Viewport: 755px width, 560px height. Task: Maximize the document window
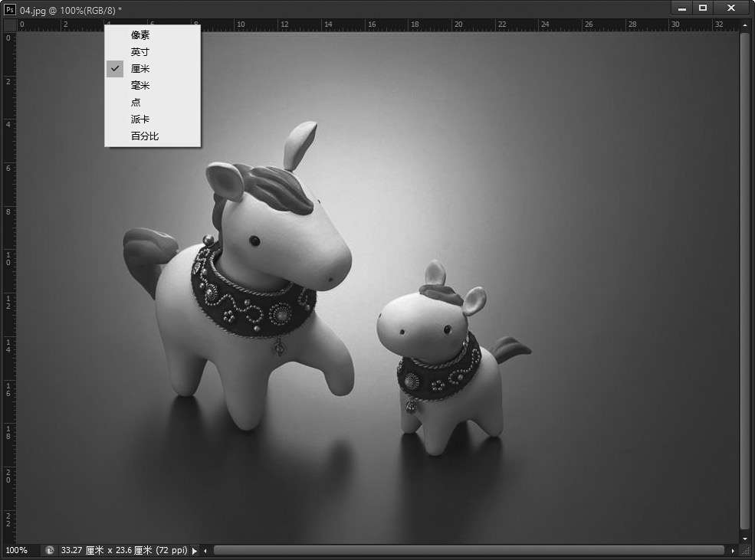pyautogui.click(x=703, y=8)
